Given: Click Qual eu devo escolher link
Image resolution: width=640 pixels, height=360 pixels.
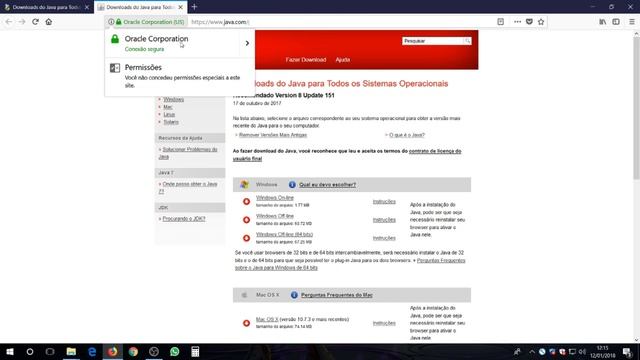Looking at the screenshot, I should coord(327,185).
